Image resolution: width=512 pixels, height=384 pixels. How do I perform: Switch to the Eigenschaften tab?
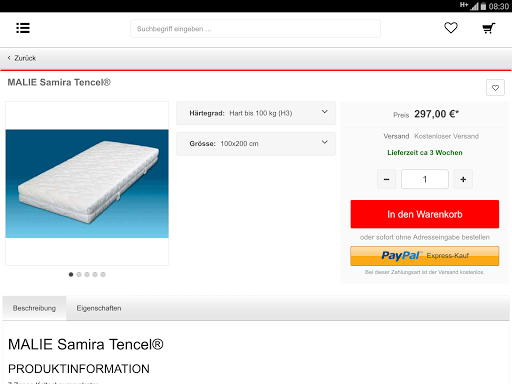(99, 308)
